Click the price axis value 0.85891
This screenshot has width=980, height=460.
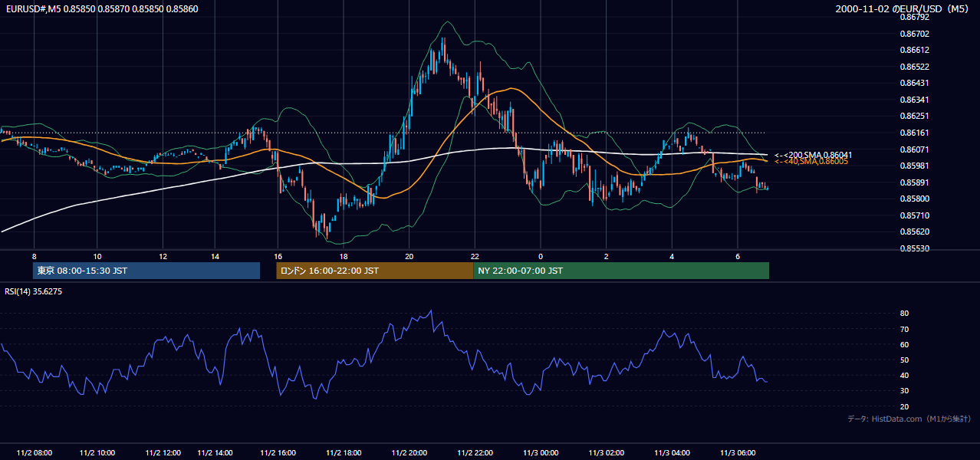(x=914, y=182)
